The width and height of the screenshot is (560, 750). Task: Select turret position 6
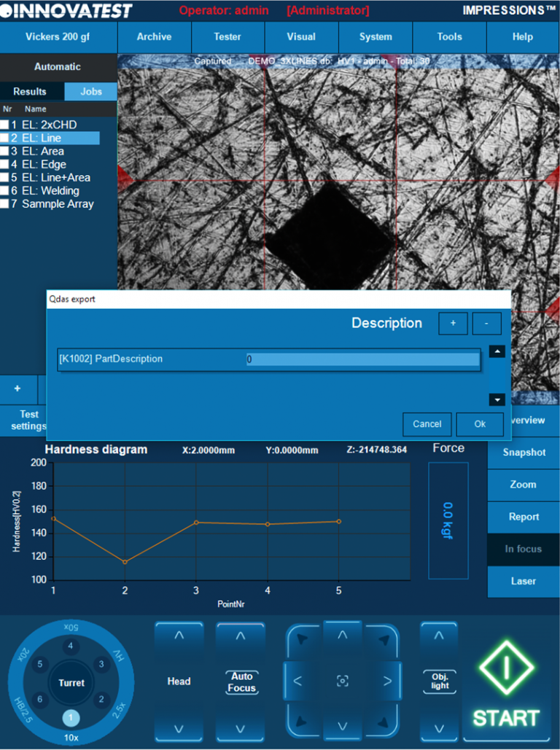(x=39, y=699)
